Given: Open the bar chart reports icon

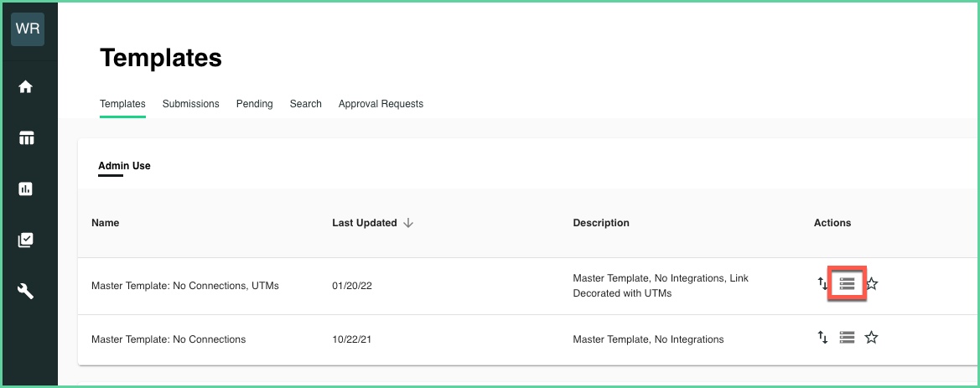Looking at the screenshot, I should 26,189.
